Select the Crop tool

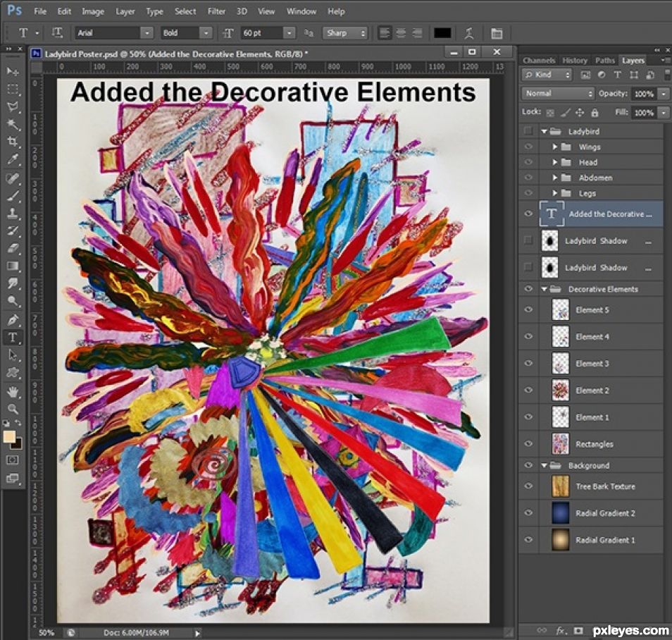click(x=13, y=142)
